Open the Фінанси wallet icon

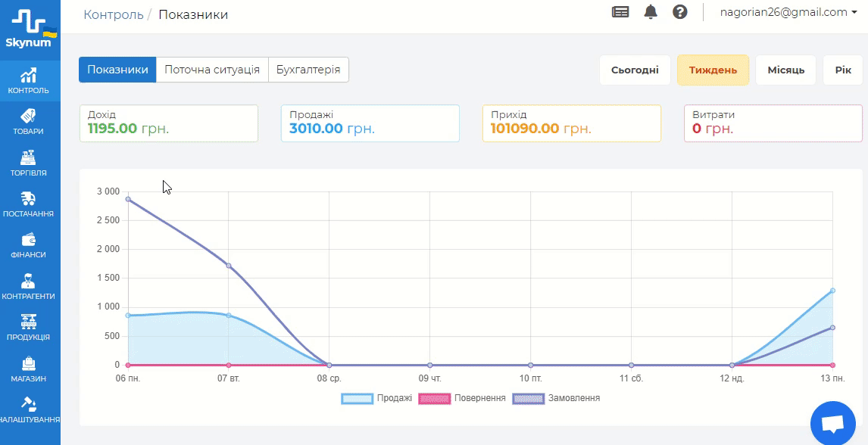point(29,240)
